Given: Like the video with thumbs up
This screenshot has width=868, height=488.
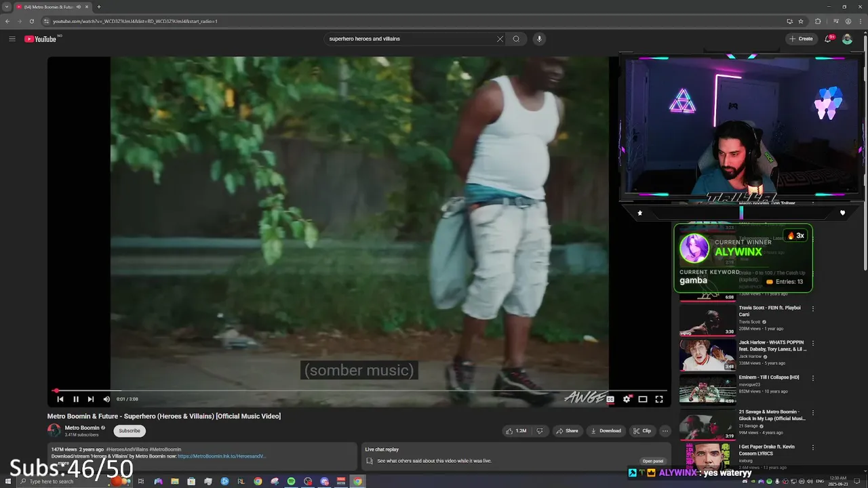Looking at the screenshot, I should [x=516, y=430].
